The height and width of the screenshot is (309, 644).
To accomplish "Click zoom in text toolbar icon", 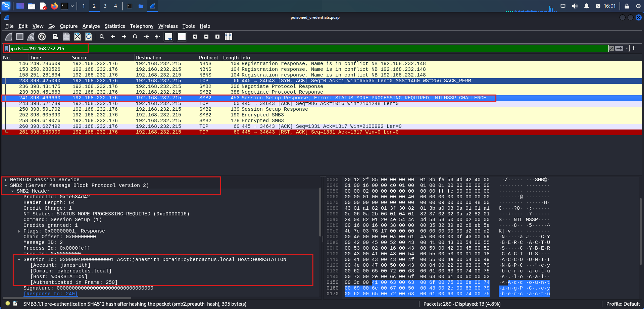I will 195,37.
